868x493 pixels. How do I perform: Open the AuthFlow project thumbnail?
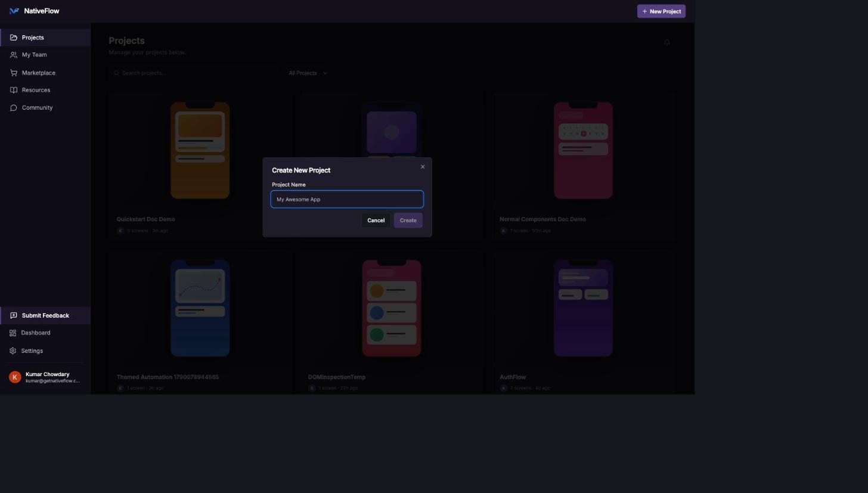(583, 308)
